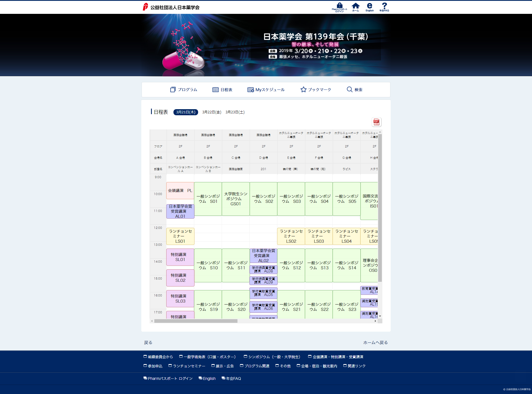Click the right arrow of the horizontal scrollbar
The height and width of the screenshot is (394, 532).
(x=376, y=321)
